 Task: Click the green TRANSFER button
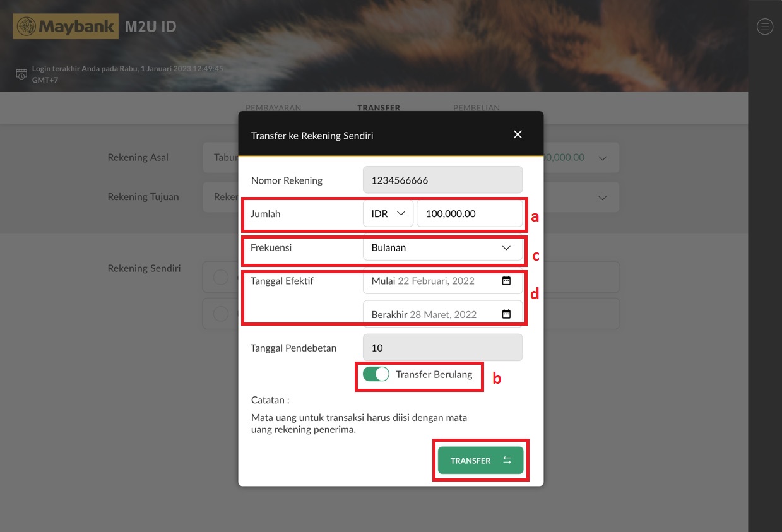(x=480, y=461)
